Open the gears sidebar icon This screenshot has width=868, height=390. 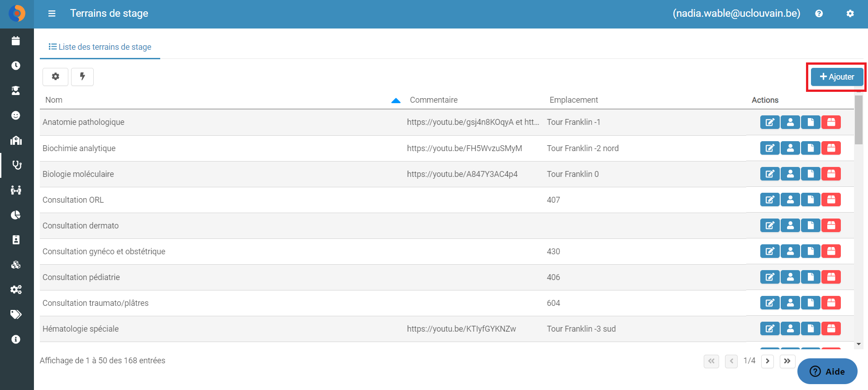tap(16, 290)
